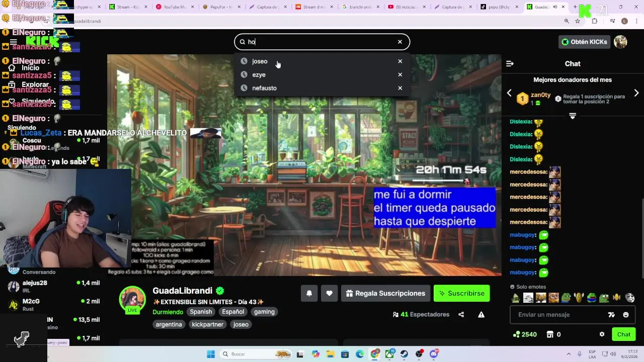Open Discord from the taskbar

[x=434, y=354]
